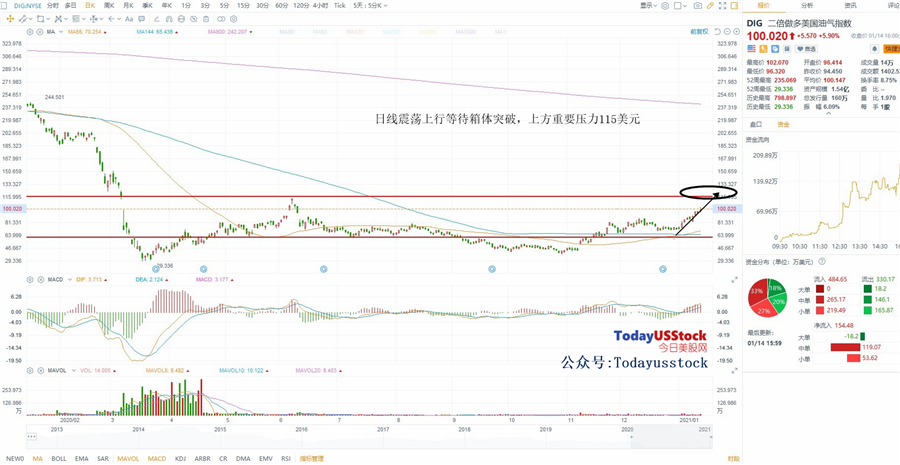The height and width of the screenshot is (465, 900).
Task: Open the 显示 display dropdown
Action: [649, 6]
